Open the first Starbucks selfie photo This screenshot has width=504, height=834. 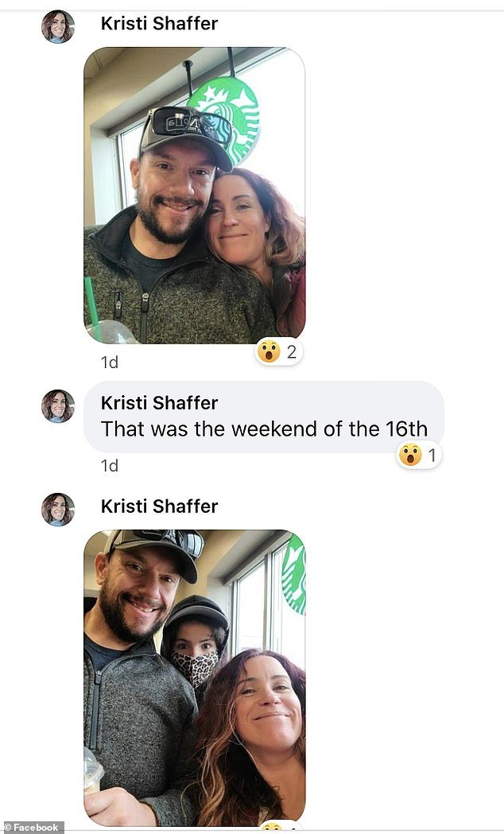195,196
